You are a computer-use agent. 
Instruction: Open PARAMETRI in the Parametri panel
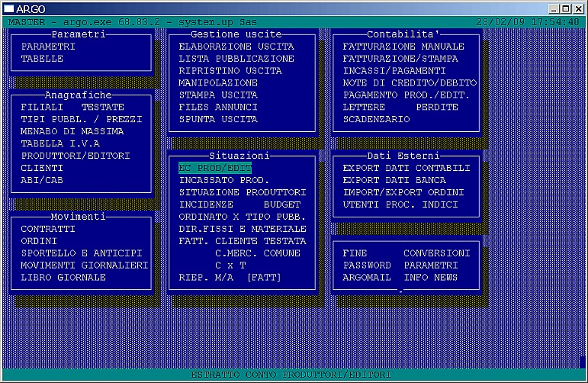47,47
